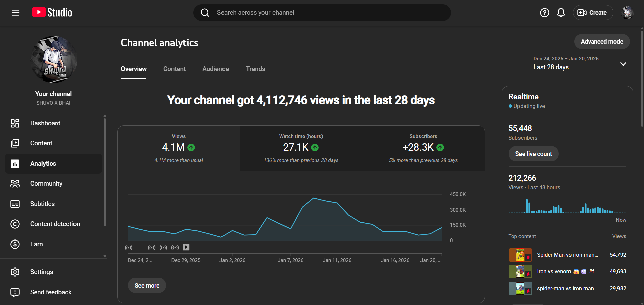This screenshot has width=644, height=305.
Task: Open the hamburger navigation menu
Action: [16, 13]
